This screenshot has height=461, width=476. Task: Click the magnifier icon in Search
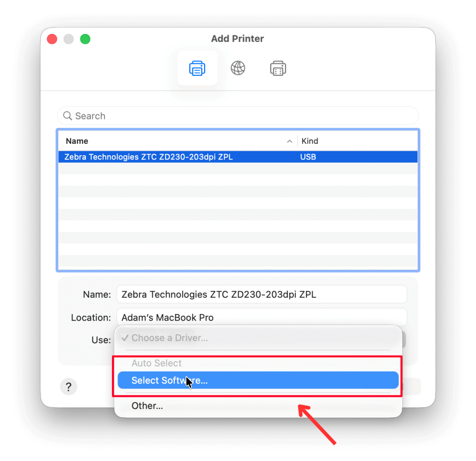tap(67, 116)
